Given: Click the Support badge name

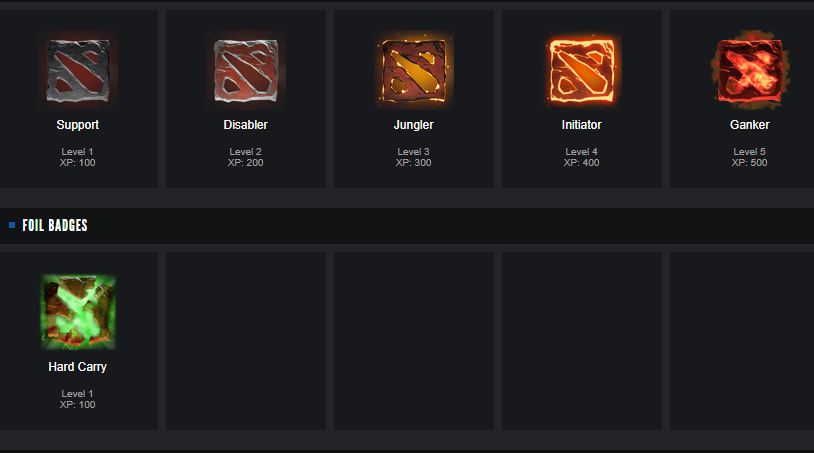Looking at the screenshot, I should [77, 125].
